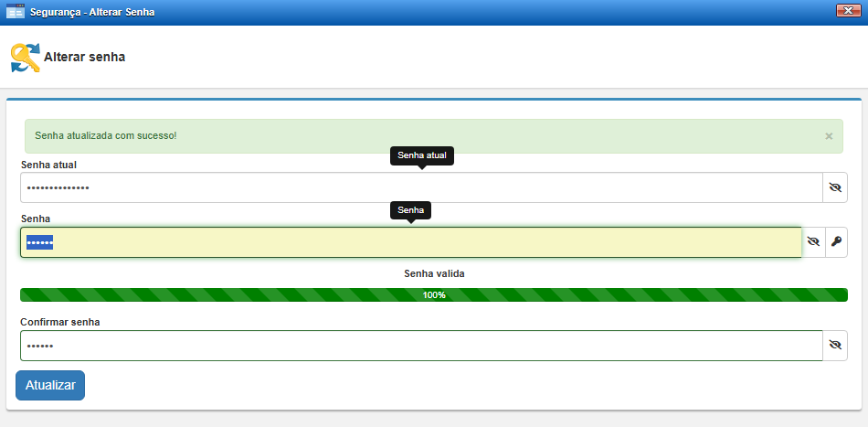Toggle visibility of the Senha atual password
Image resolution: width=868 pixels, height=427 pixels.
tap(834, 187)
